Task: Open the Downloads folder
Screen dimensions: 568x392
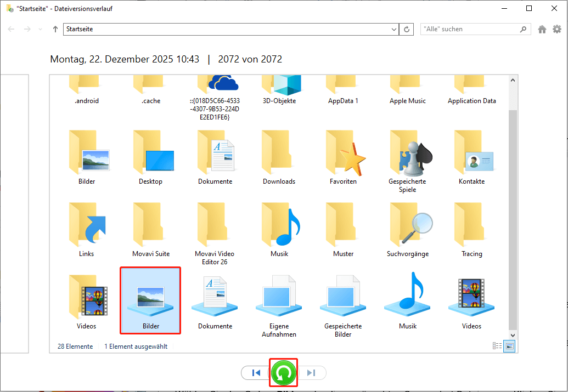Action: (x=279, y=156)
